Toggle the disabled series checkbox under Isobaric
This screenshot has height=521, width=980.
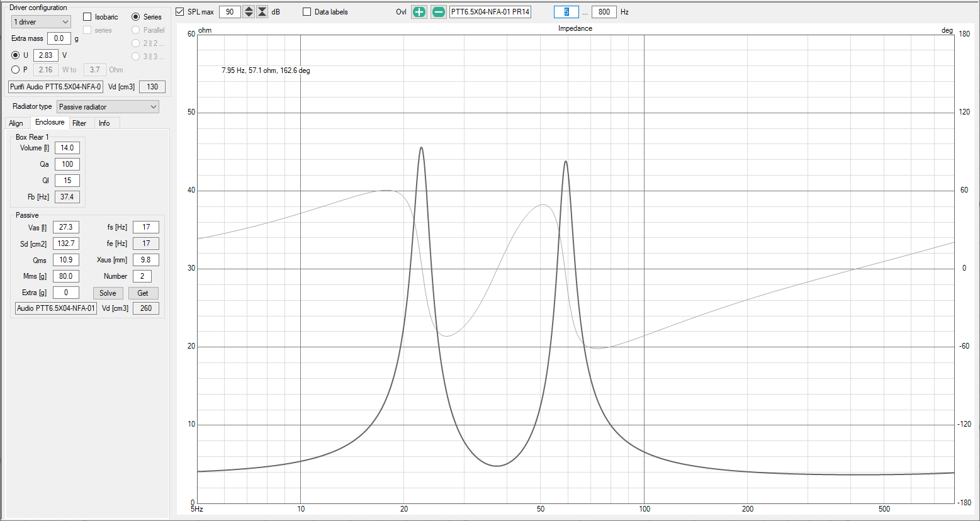point(87,30)
